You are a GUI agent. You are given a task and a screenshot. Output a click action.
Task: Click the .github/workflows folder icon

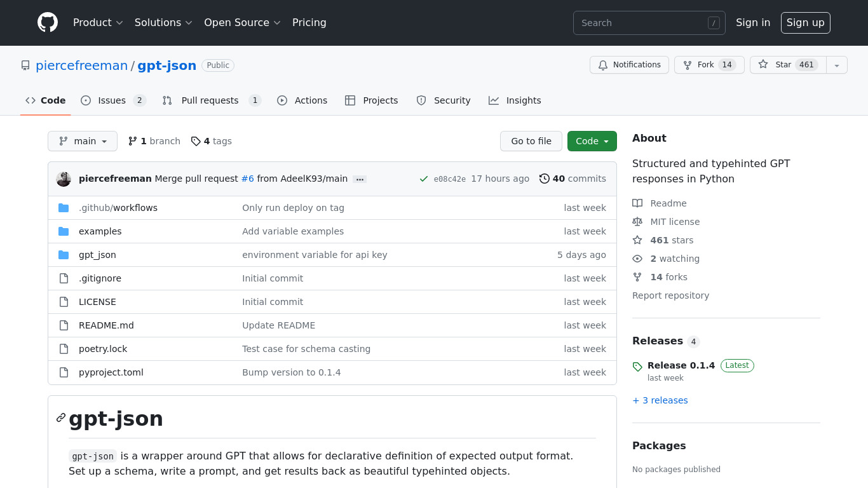64,208
